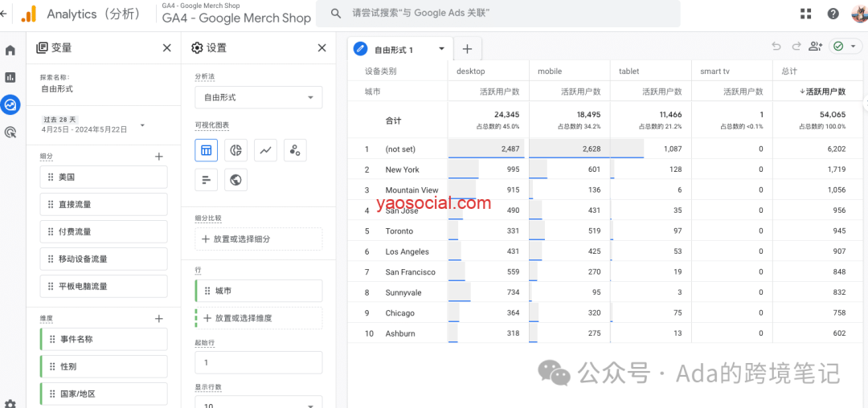Select the bar chart visualization icon
The height and width of the screenshot is (408, 868).
[206, 180]
